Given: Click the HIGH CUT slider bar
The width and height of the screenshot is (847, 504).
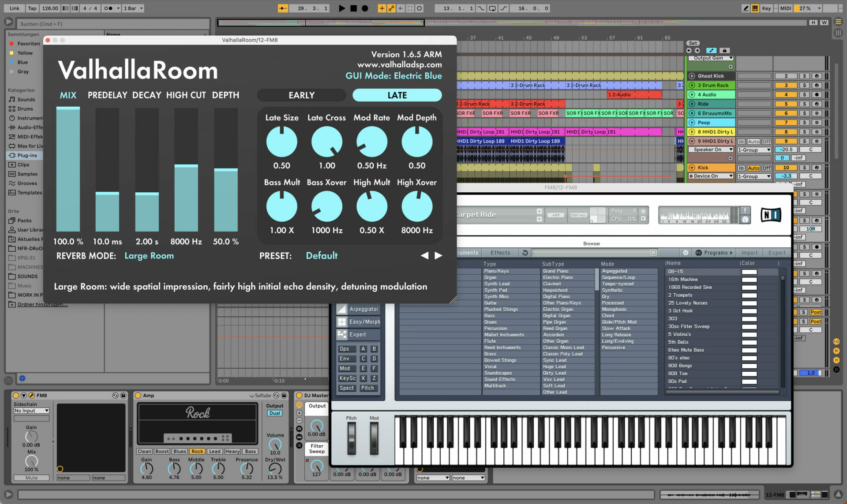Looking at the screenshot, I should tap(186, 169).
